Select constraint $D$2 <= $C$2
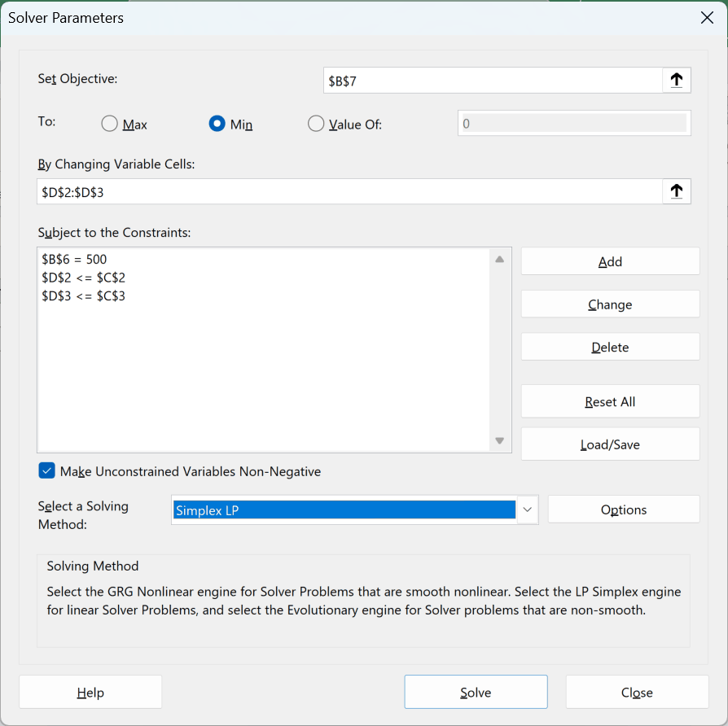This screenshot has width=728, height=726. pyautogui.click(x=84, y=278)
